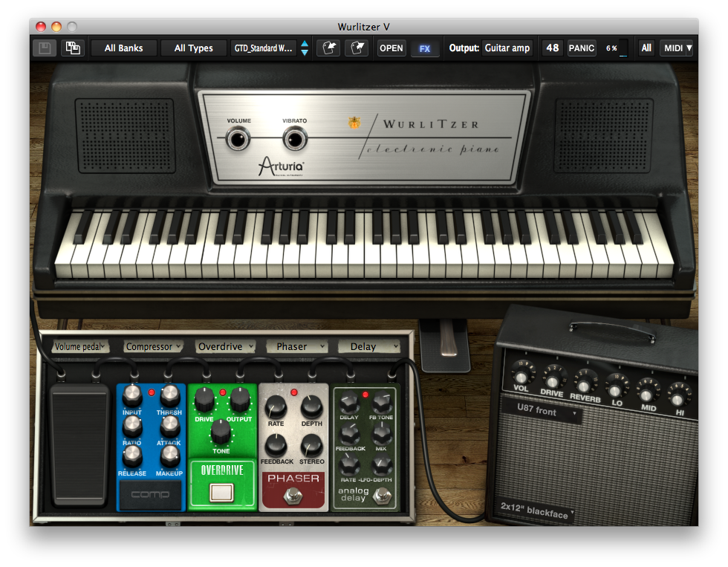Viewport: 728px width, 567px height.
Task: Toggle the OVERDRIVE pedal footswitch
Action: point(222,493)
